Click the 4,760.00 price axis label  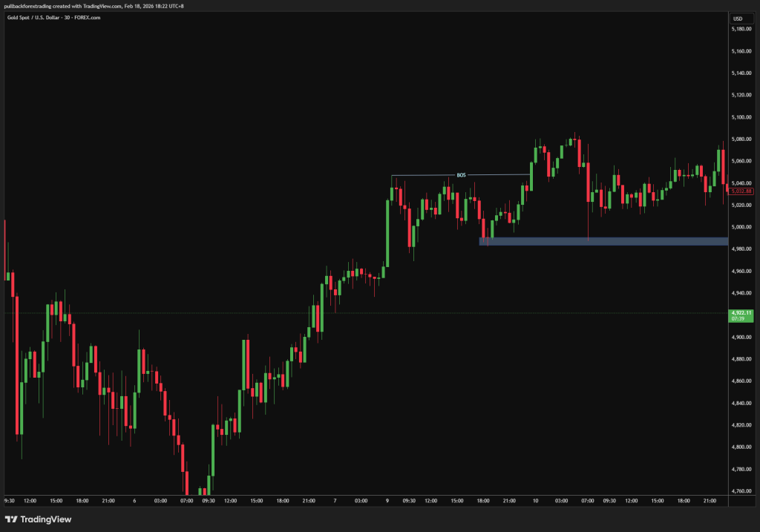(741, 491)
